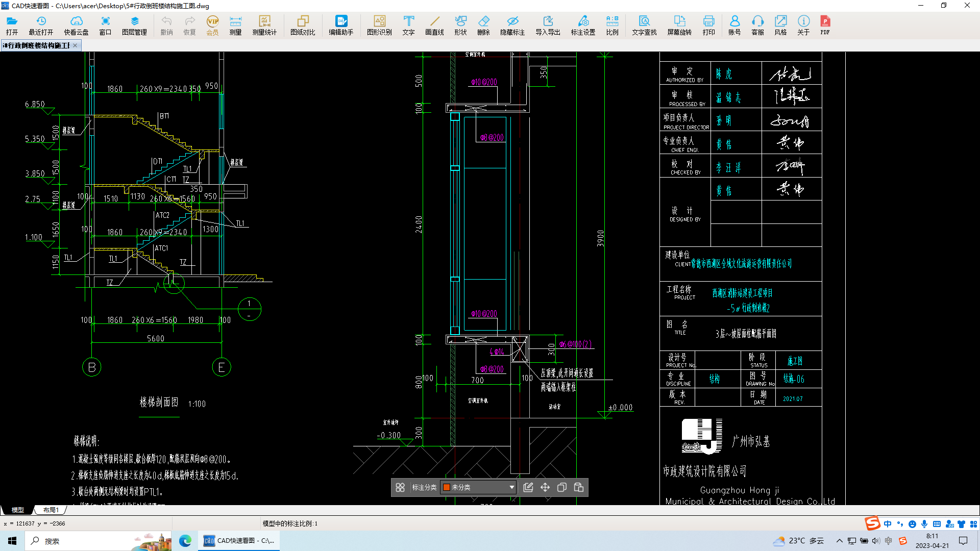Click the network icon in system tray
This screenshot has width=980, height=551.
(851, 541)
